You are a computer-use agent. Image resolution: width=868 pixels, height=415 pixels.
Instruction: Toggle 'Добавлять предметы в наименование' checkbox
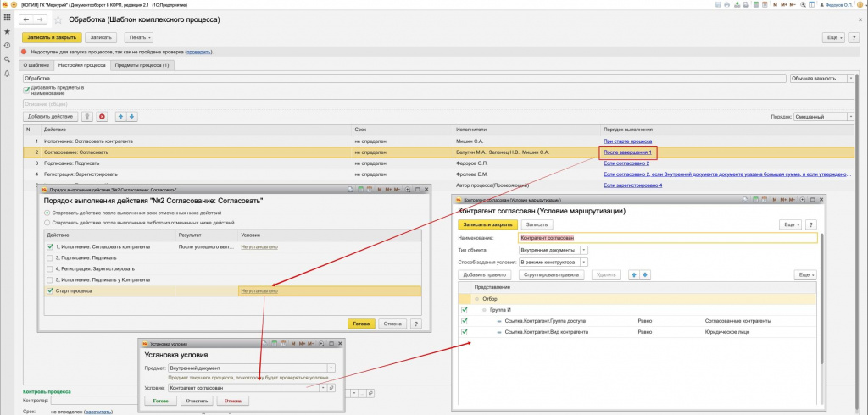(26, 89)
